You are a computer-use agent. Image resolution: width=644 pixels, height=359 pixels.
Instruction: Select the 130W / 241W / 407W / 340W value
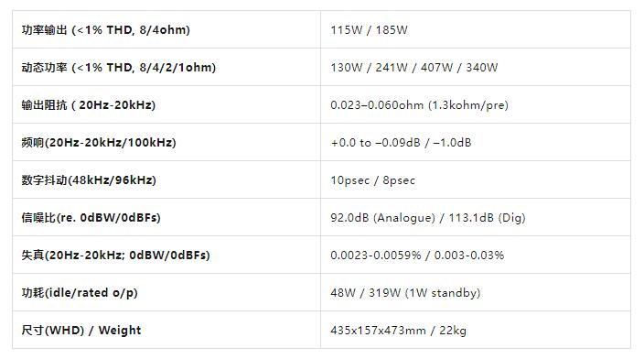[414, 68]
